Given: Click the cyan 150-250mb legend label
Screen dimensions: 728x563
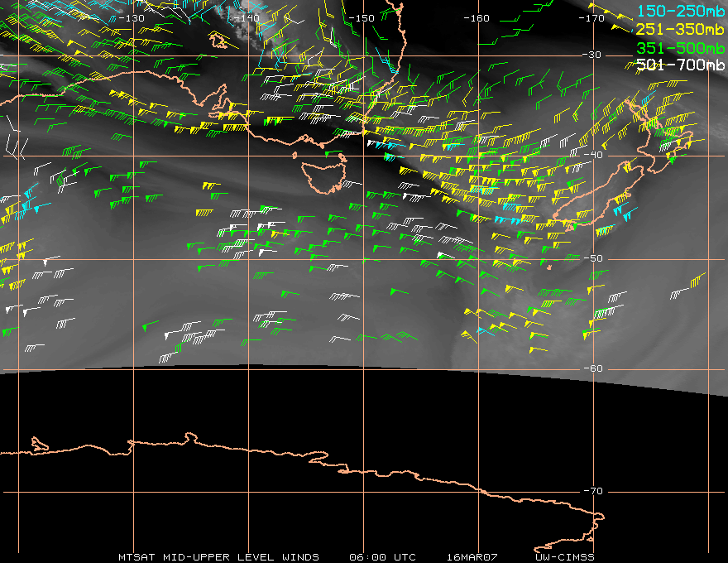Looking at the screenshot, I should pyautogui.click(x=681, y=11).
